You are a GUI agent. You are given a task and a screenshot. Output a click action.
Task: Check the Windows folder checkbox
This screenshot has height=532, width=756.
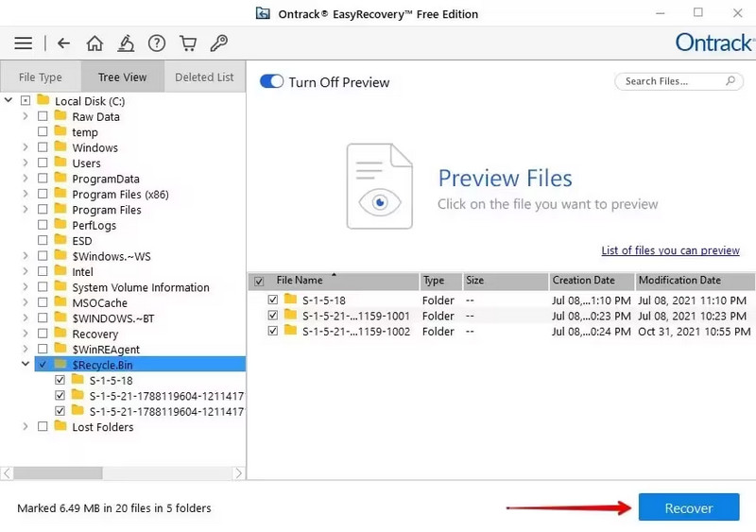point(43,146)
